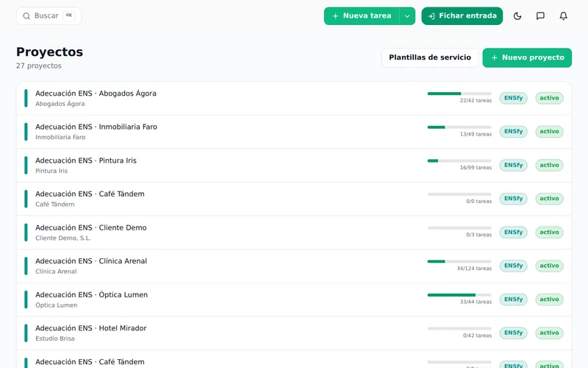Image resolution: width=588 pixels, height=368 pixels.
Task: Focus the Buscar search field
Action: [49, 15]
